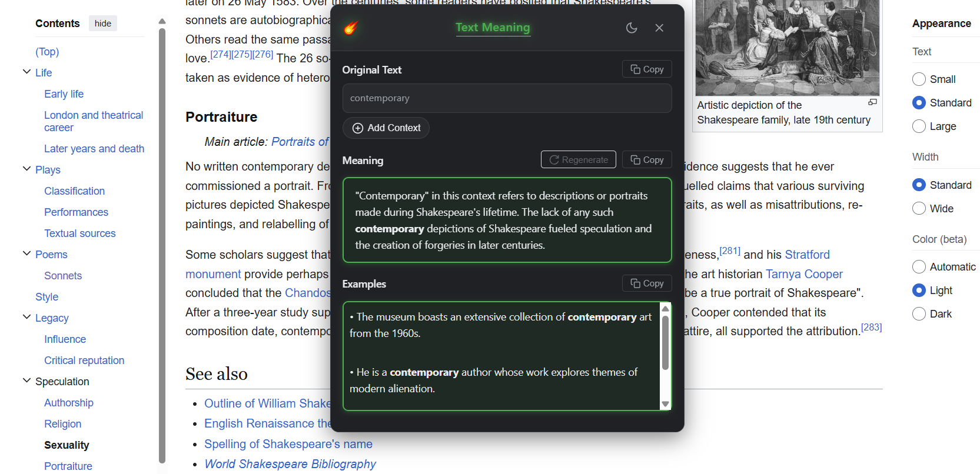The width and height of the screenshot is (980, 474).
Task: Open citation 281 reference
Action: 730,251
